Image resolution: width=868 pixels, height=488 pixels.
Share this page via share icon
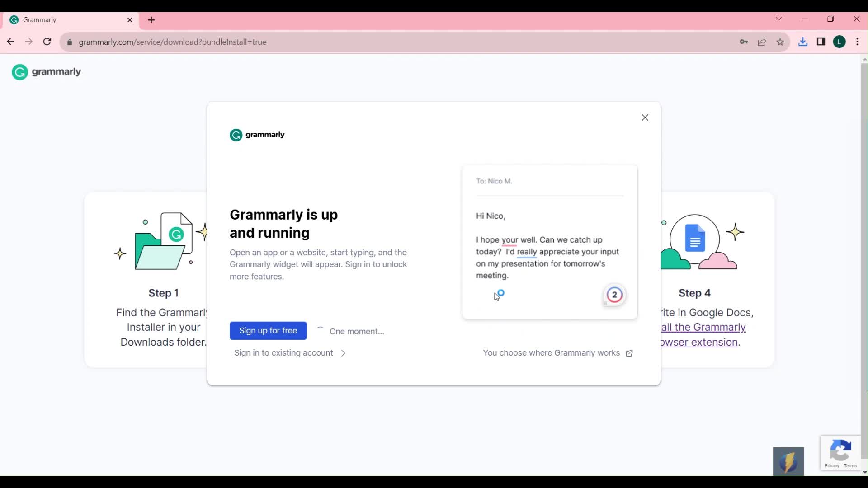pyautogui.click(x=762, y=42)
